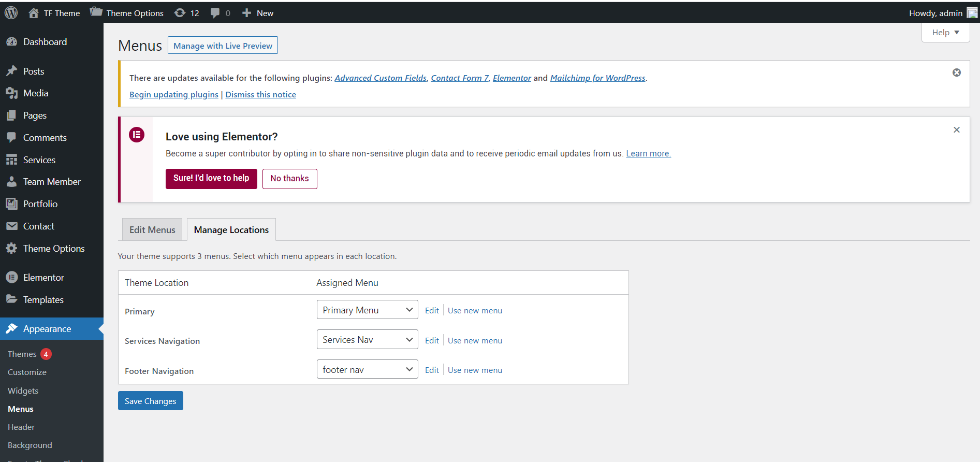Open the Services Nav dropdown
The height and width of the screenshot is (462, 980).
[367, 340]
